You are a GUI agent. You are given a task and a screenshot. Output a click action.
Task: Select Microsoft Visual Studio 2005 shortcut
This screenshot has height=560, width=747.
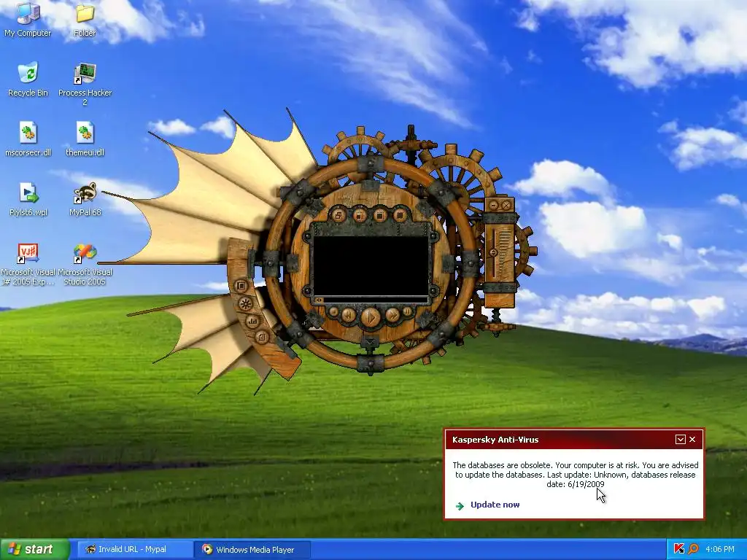(x=85, y=264)
